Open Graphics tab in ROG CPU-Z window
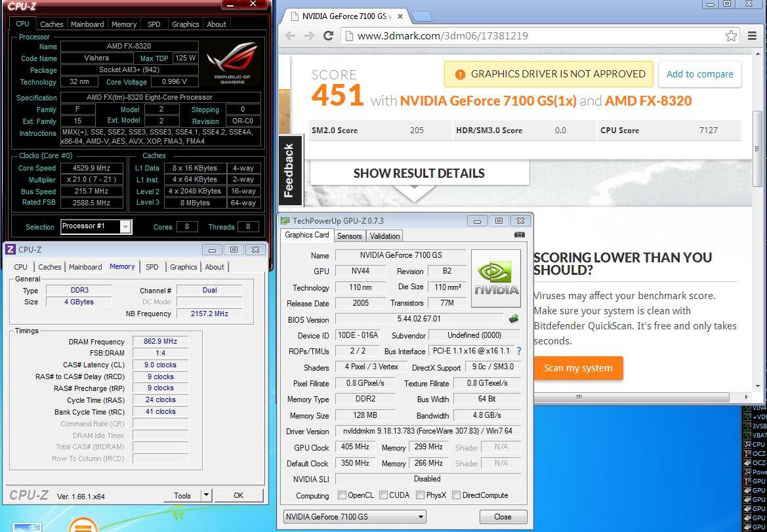 (186, 24)
